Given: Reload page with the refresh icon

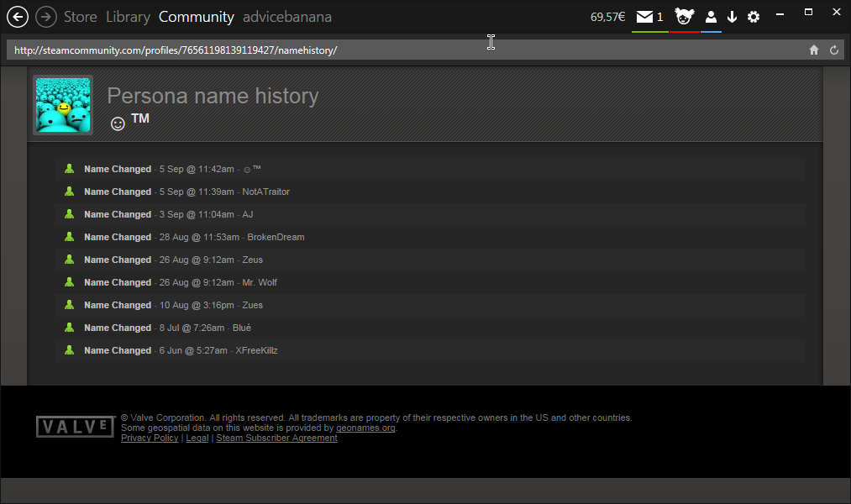Looking at the screenshot, I should [x=834, y=50].
